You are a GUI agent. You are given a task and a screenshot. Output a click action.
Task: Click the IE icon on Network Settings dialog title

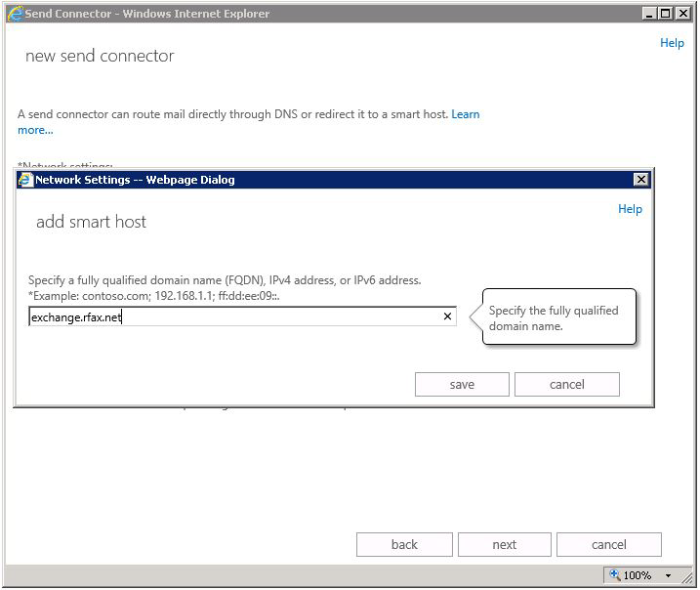[25, 180]
